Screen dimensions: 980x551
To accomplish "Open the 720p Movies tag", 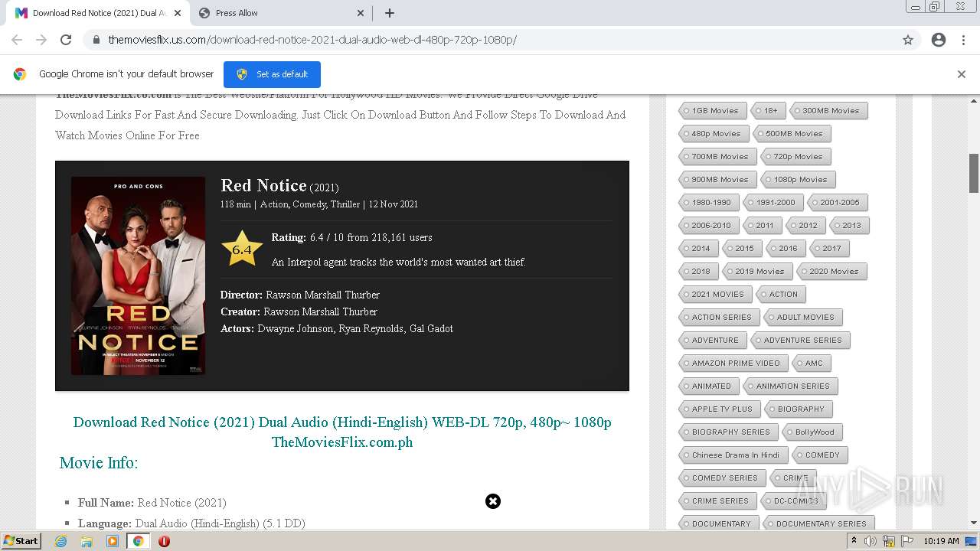I will click(x=795, y=157).
